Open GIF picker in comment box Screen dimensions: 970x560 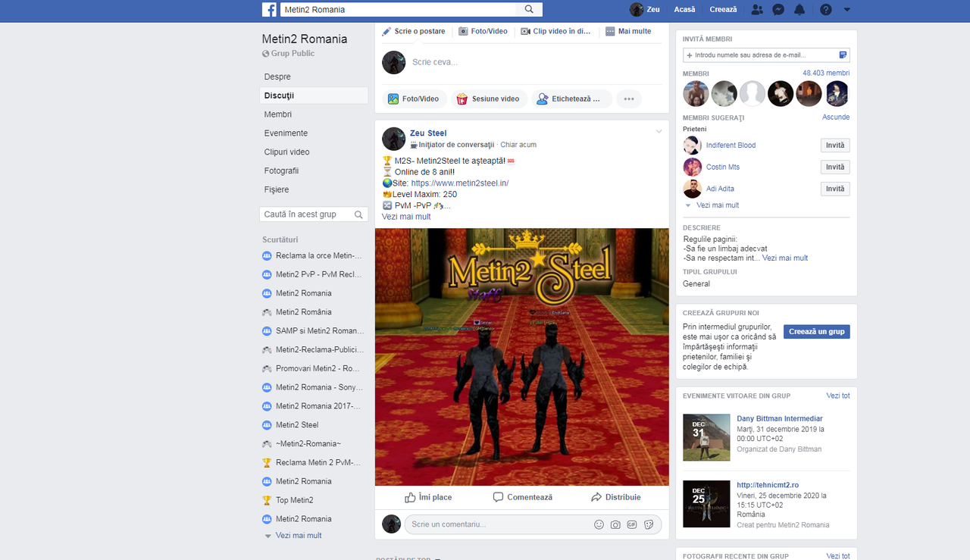pyautogui.click(x=632, y=524)
